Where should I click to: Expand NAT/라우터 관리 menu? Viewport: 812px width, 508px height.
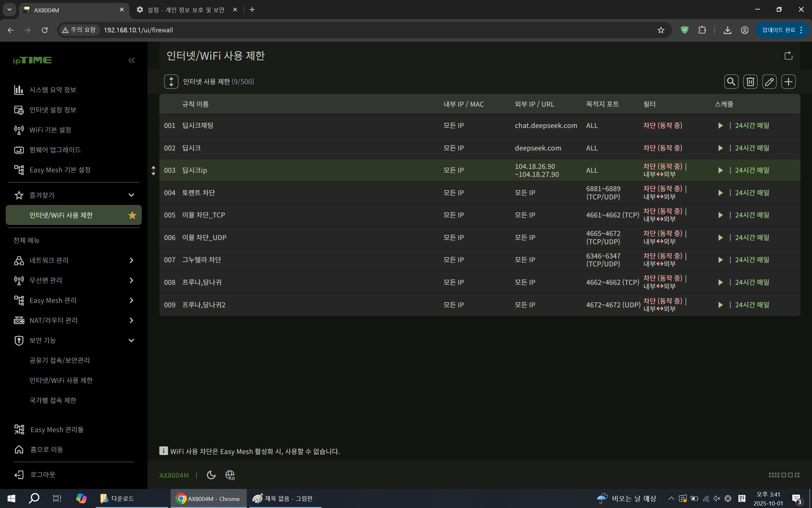coord(132,321)
